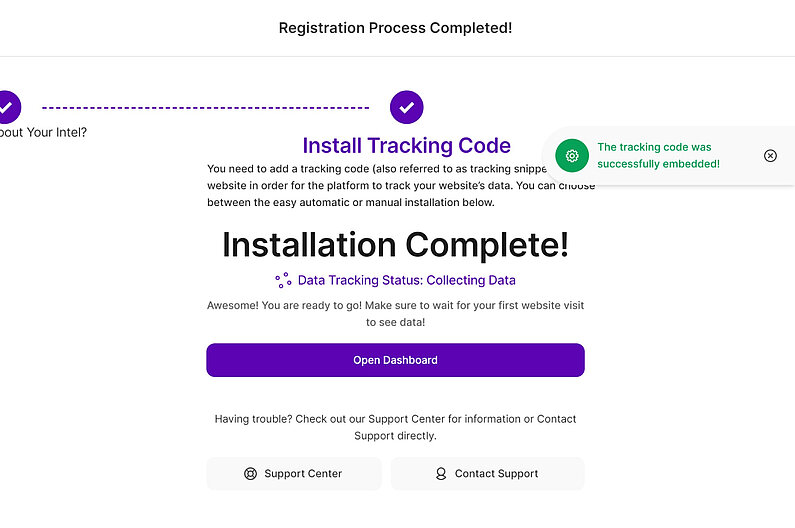This screenshot has width=795, height=528.
Task: Open the Dashboard with the purple button
Action: [x=395, y=360]
